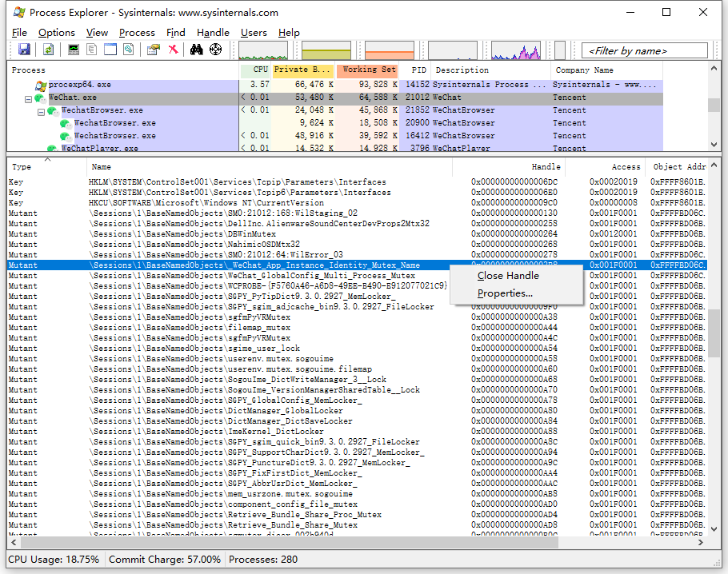Select the DBWinMutex mutant row
The image size is (728, 574).
(x=357, y=234)
